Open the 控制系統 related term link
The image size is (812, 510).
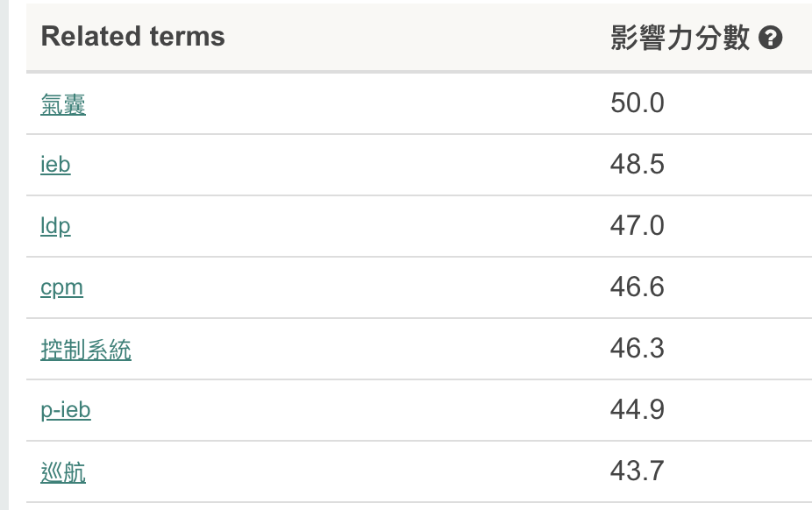(x=86, y=350)
